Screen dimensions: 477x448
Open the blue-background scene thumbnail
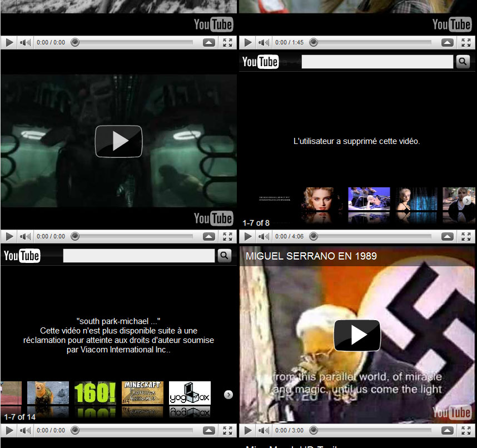point(369,198)
